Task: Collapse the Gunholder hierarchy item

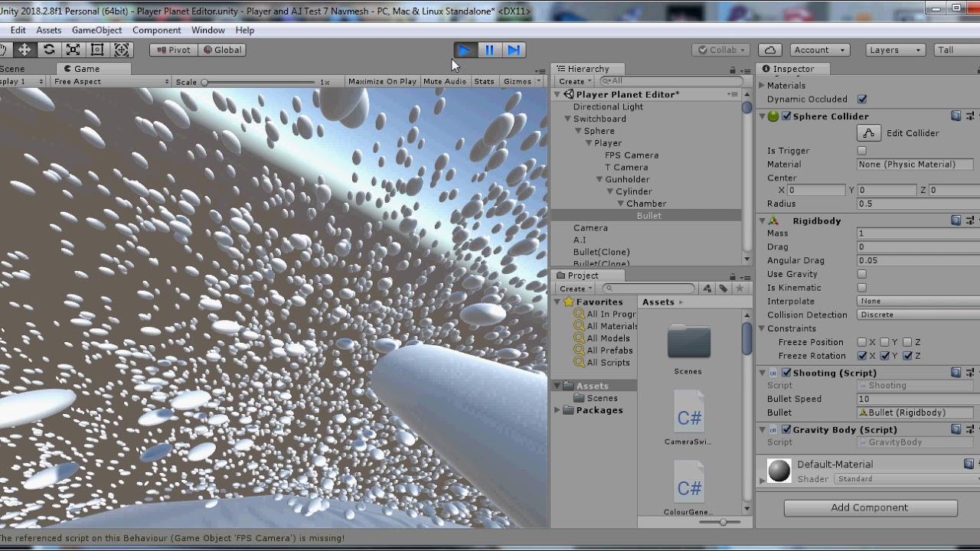Action: pyautogui.click(x=599, y=179)
